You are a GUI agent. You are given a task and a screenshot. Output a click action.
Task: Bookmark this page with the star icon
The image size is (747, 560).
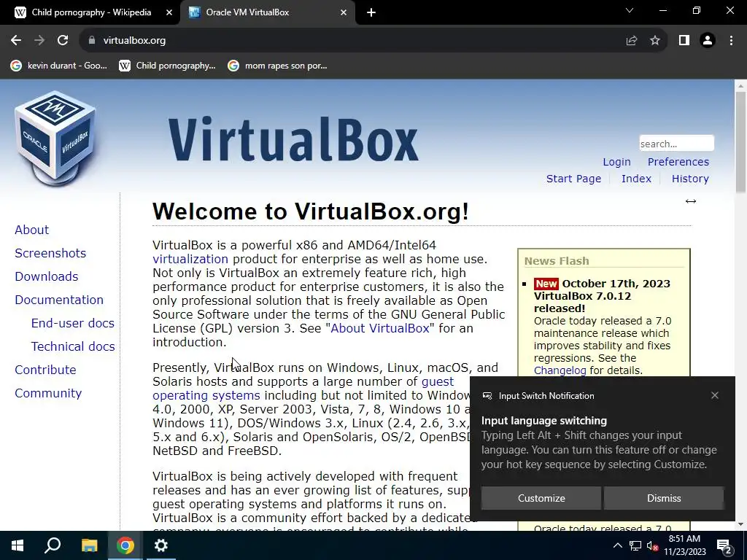[x=655, y=41]
